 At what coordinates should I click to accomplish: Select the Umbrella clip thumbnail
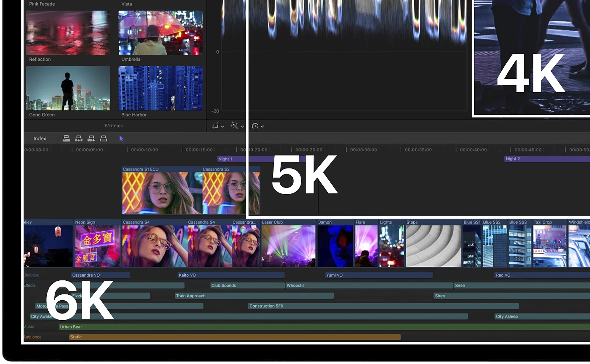tap(160, 33)
